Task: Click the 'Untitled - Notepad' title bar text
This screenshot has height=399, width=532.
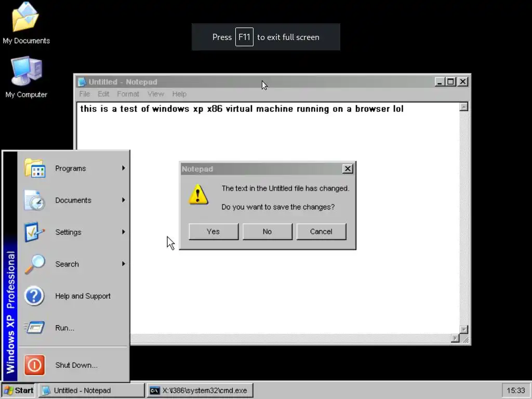Action: point(123,82)
